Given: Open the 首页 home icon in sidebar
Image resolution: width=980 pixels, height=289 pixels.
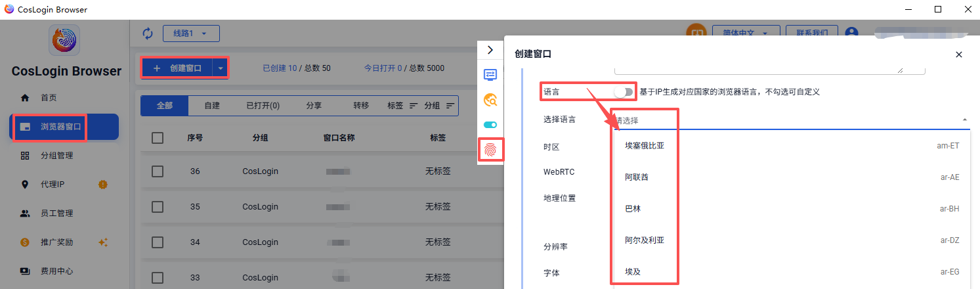Looking at the screenshot, I should 25,98.
